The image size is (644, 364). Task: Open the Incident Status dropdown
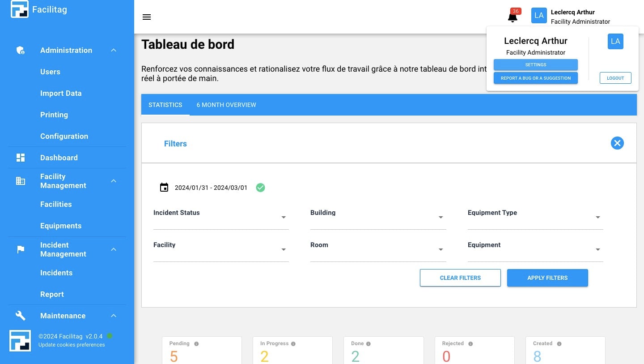pyautogui.click(x=284, y=218)
